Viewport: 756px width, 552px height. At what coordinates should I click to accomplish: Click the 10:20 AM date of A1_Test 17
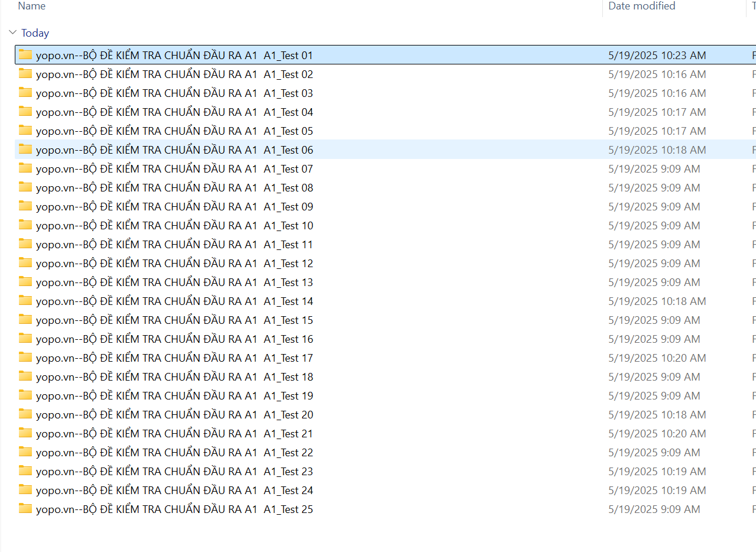point(657,358)
